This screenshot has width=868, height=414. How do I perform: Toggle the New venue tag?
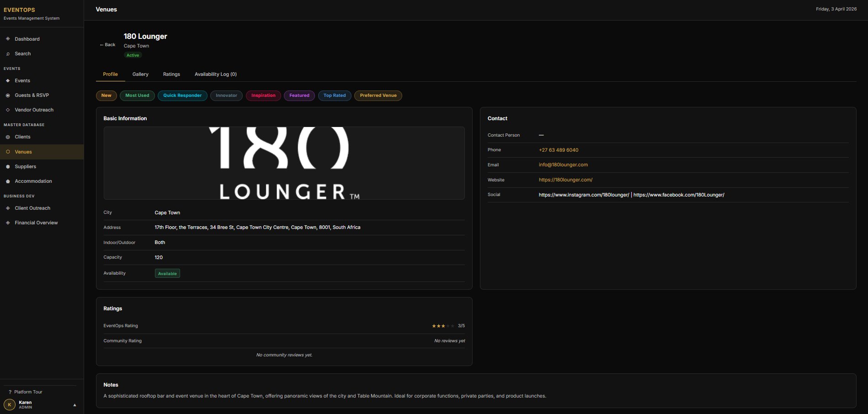tap(107, 96)
